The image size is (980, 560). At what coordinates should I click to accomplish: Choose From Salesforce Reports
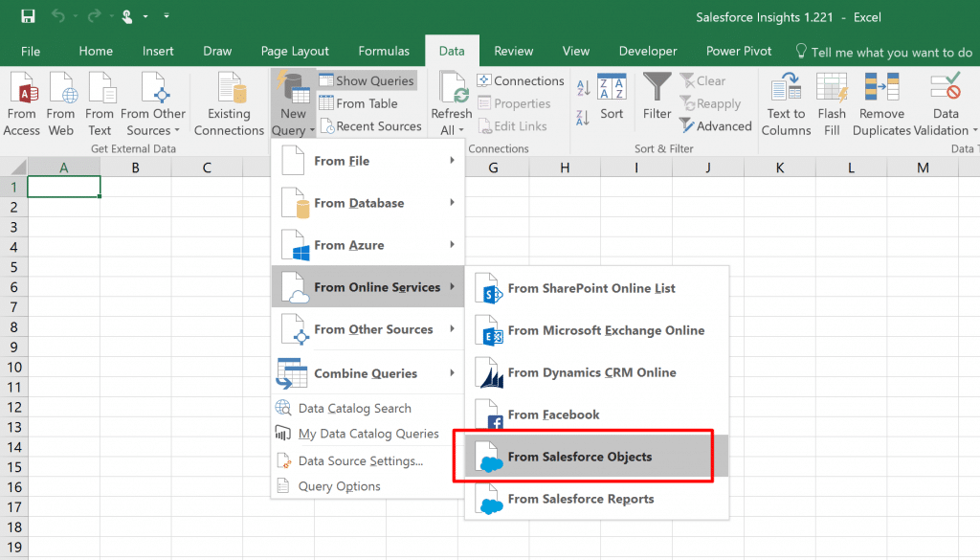pyautogui.click(x=597, y=499)
